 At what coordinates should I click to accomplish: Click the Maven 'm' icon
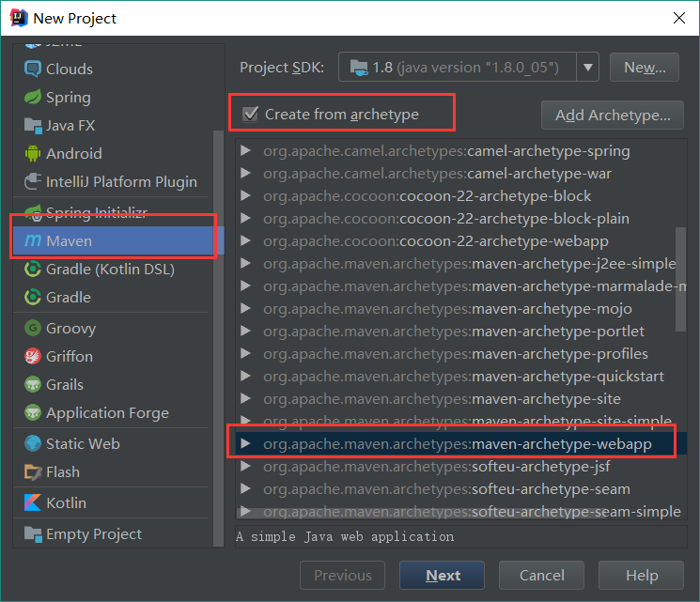33,240
